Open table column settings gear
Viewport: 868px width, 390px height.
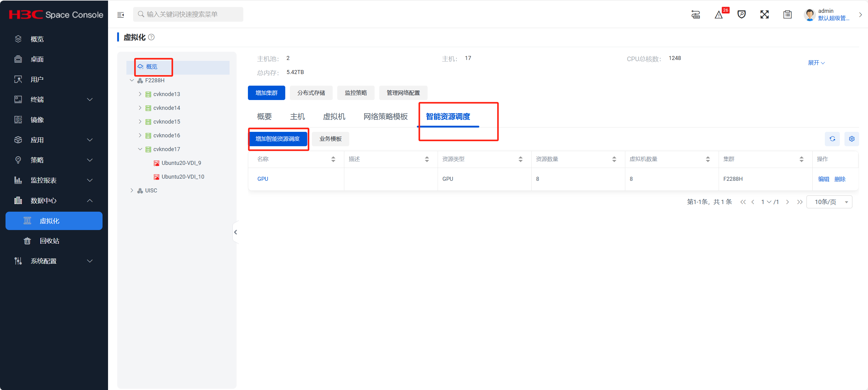[x=851, y=139]
